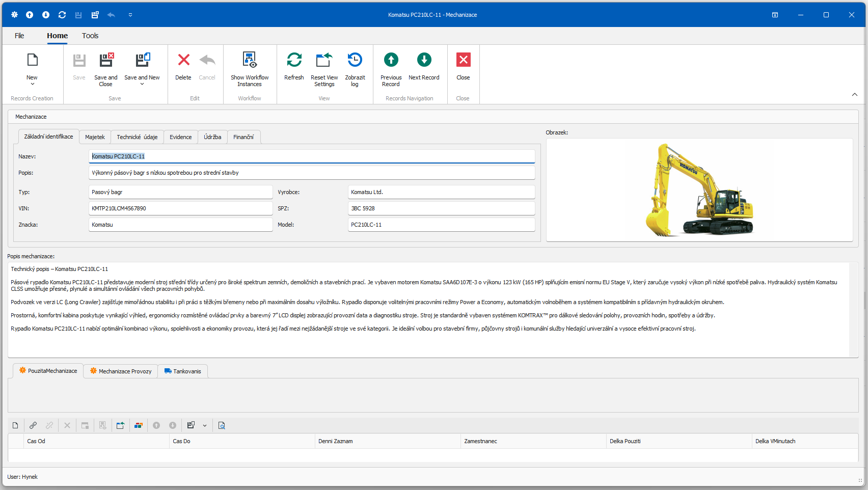868x490 pixels.
Task: Click Reset View Settings in the ribbon
Action: pos(324,66)
